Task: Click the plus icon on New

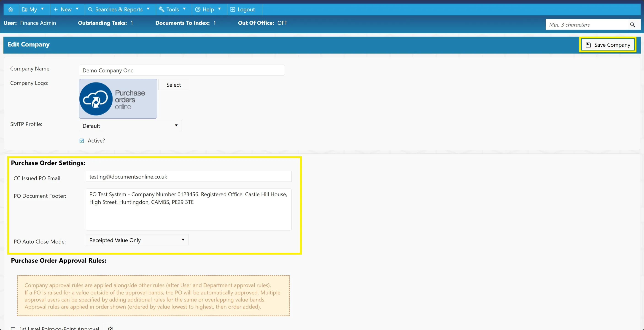Action: [56, 10]
